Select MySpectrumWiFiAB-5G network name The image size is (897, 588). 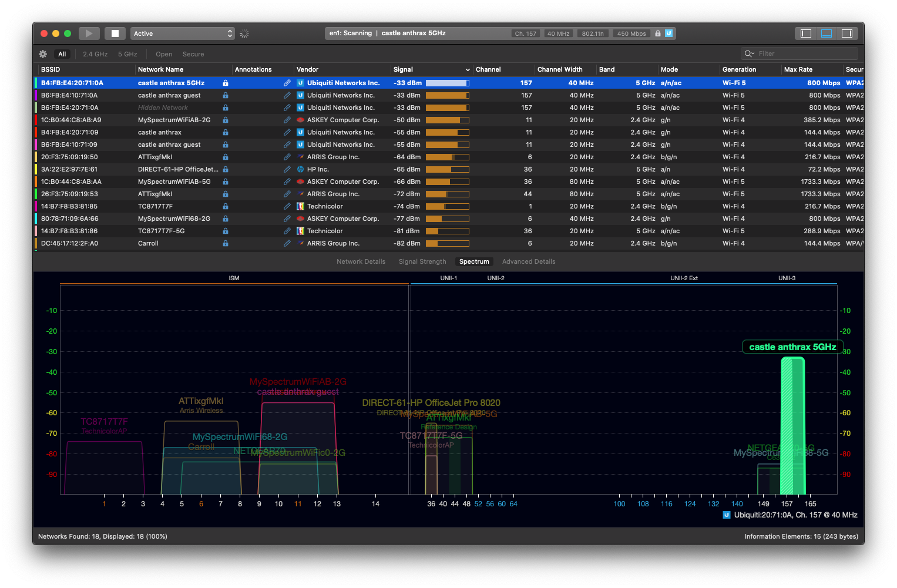[174, 182]
